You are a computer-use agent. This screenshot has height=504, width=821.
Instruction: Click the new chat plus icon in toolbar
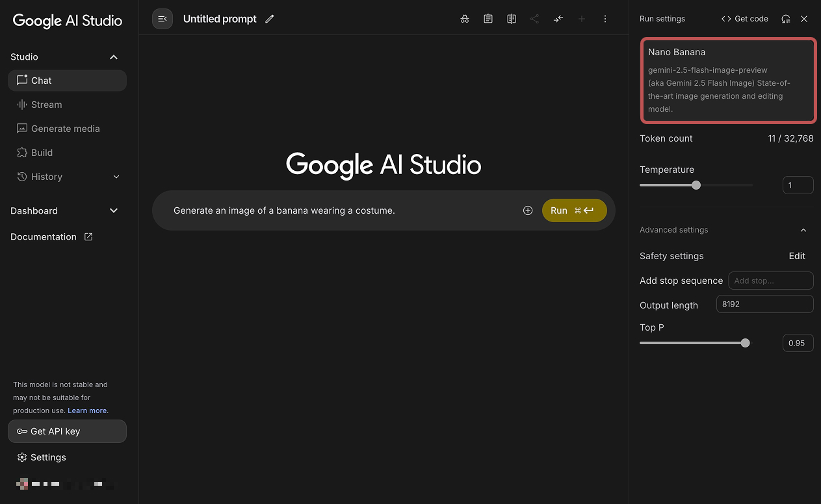[582, 19]
